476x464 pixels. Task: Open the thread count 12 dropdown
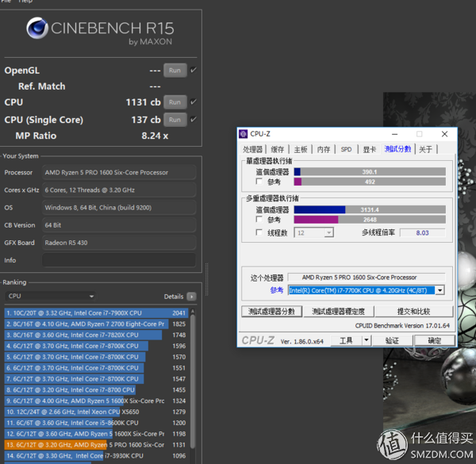(314, 232)
